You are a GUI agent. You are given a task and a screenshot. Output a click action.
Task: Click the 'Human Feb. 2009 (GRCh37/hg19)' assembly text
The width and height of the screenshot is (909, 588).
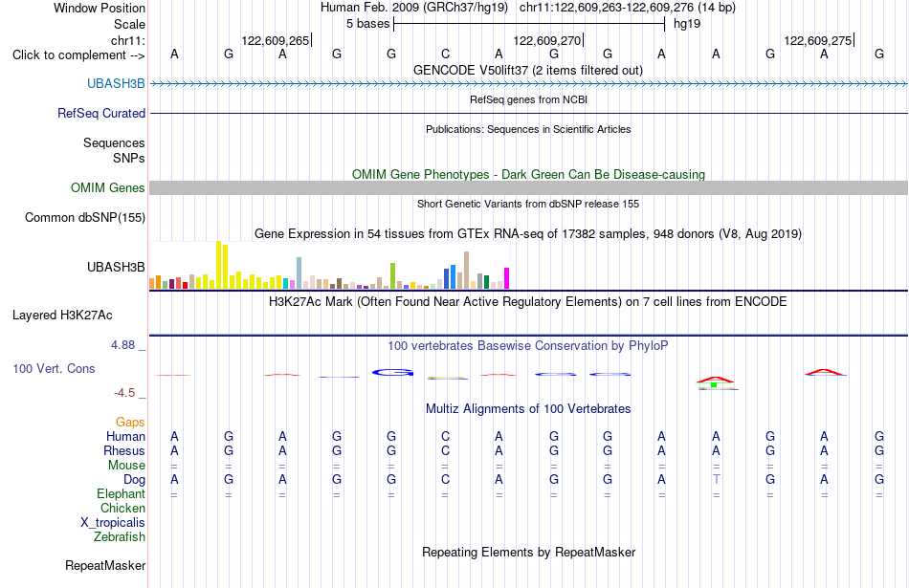pyautogui.click(x=414, y=8)
